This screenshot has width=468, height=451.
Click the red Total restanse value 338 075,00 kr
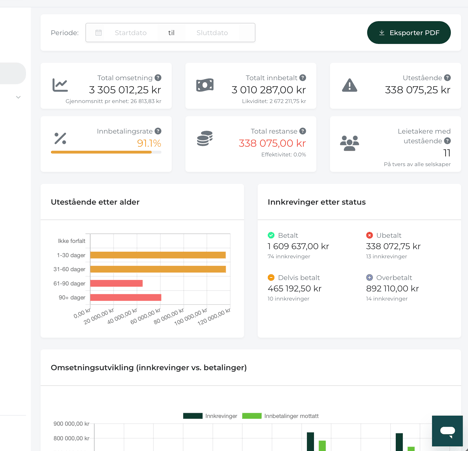point(272,143)
